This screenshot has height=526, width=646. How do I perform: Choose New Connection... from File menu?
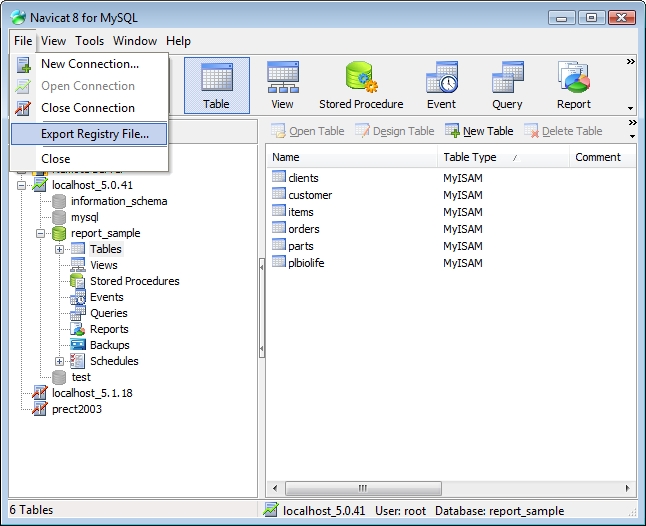[x=89, y=64]
